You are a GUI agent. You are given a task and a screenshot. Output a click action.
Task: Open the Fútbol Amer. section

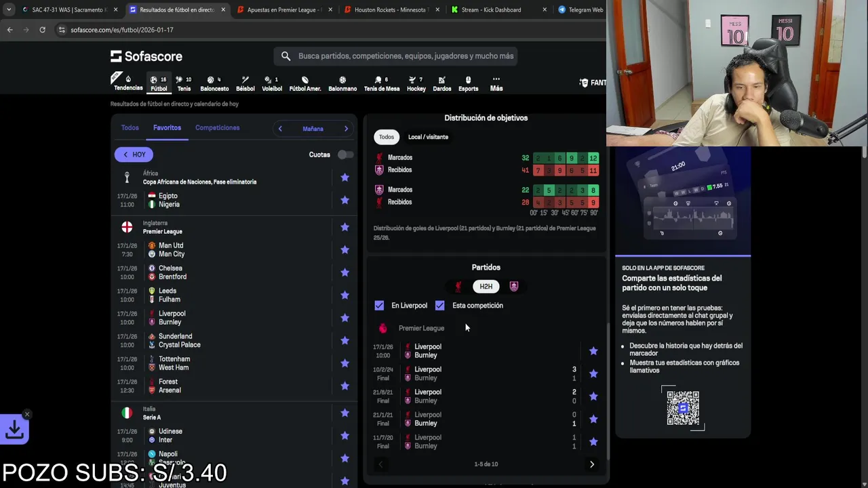pyautogui.click(x=305, y=83)
